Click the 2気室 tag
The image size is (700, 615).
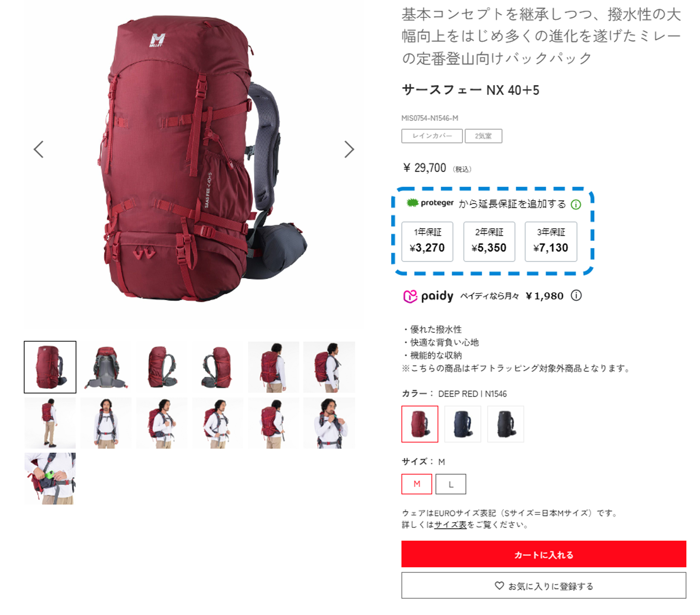tap(483, 136)
